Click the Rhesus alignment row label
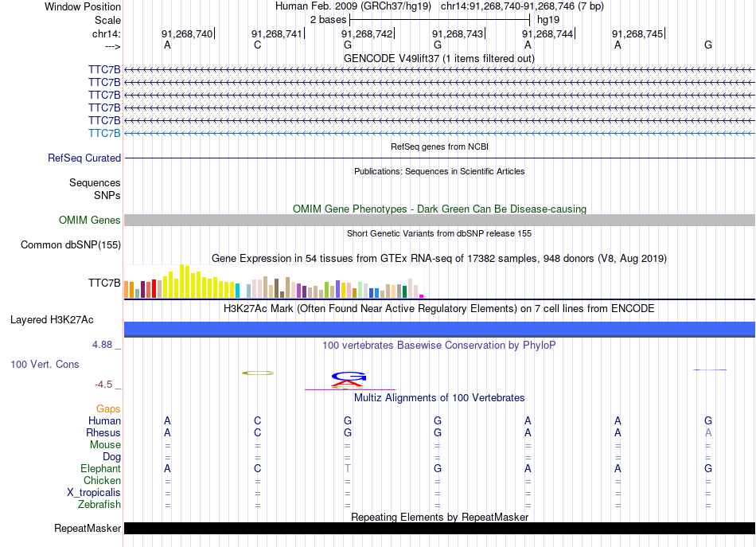Image resolution: width=756 pixels, height=547 pixels. pyautogui.click(x=103, y=432)
